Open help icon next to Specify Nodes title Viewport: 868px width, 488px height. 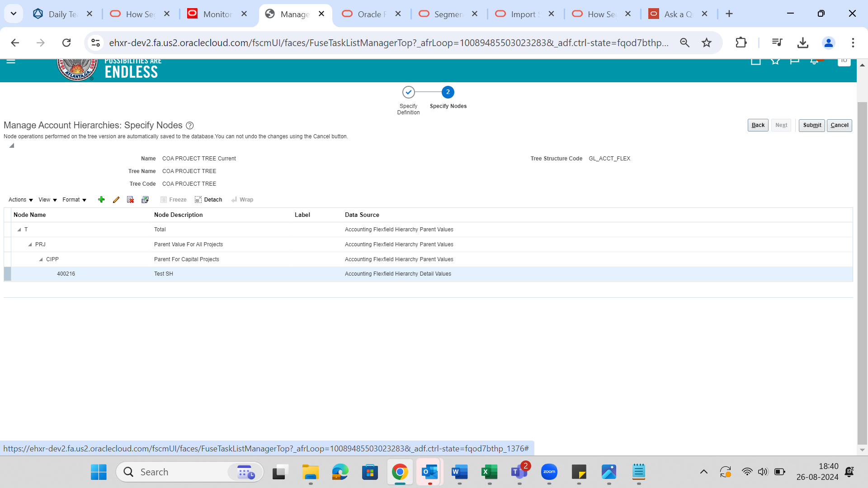tap(190, 126)
